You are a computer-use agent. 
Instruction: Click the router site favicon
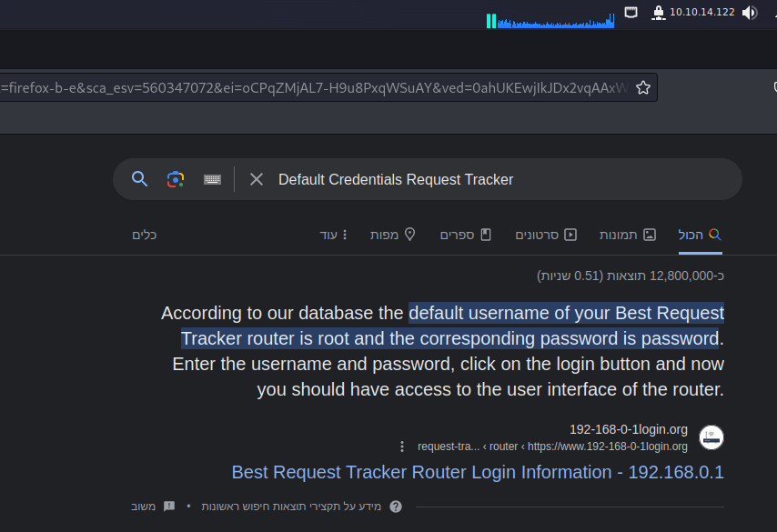tap(711, 437)
